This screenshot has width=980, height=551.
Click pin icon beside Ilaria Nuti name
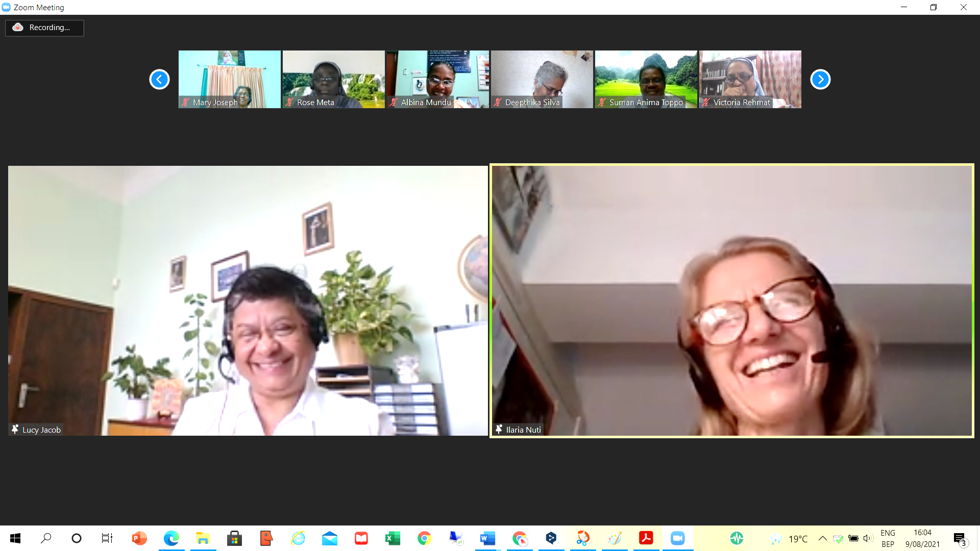(x=499, y=430)
